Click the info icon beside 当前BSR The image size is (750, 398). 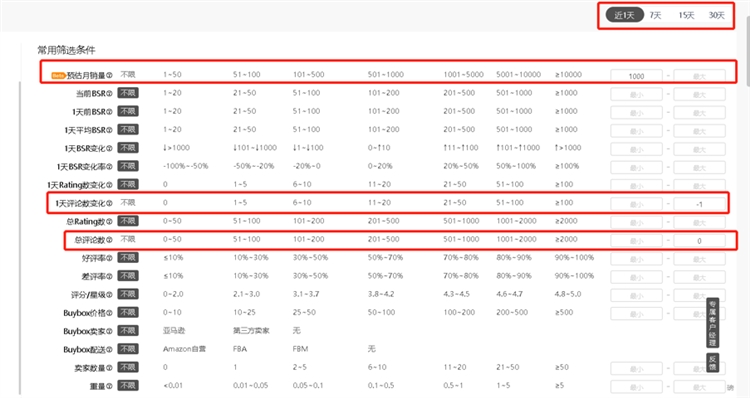point(109,94)
